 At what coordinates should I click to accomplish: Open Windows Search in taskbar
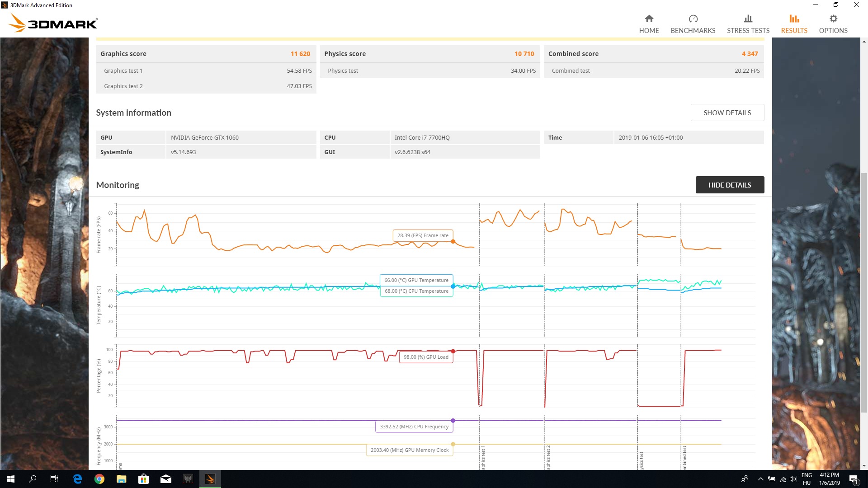point(33,479)
